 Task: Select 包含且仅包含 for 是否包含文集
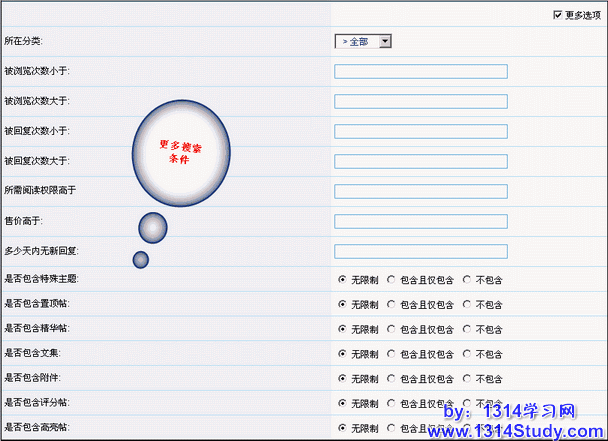(x=392, y=354)
